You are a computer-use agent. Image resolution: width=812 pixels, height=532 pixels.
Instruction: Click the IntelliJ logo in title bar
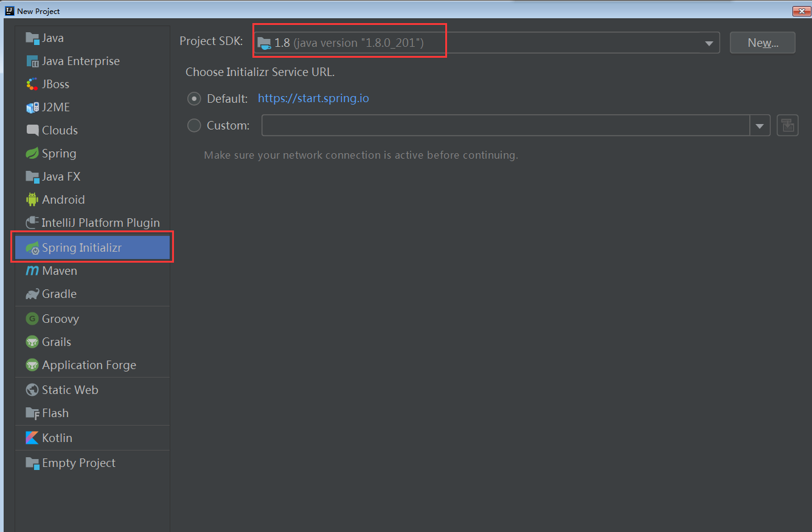(10, 10)
